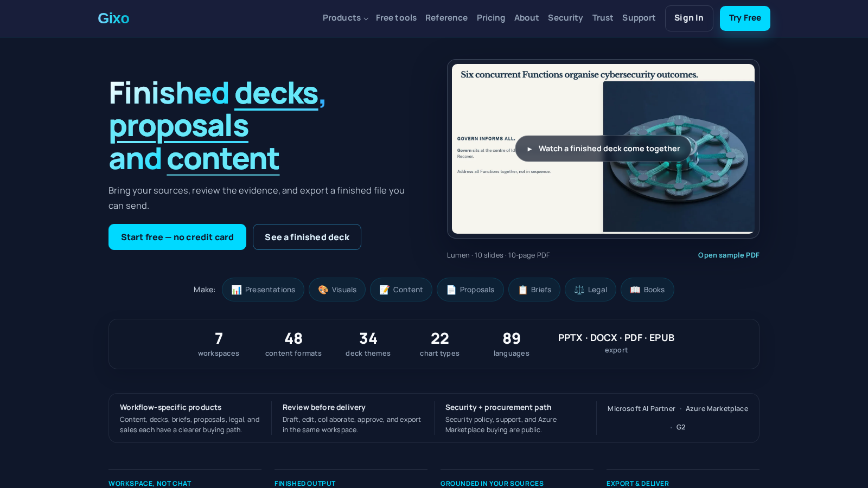868x488 pixels.
Task: Click the '34 deck themes' stat
Action: pyautogui.click(x=368, y=344)
